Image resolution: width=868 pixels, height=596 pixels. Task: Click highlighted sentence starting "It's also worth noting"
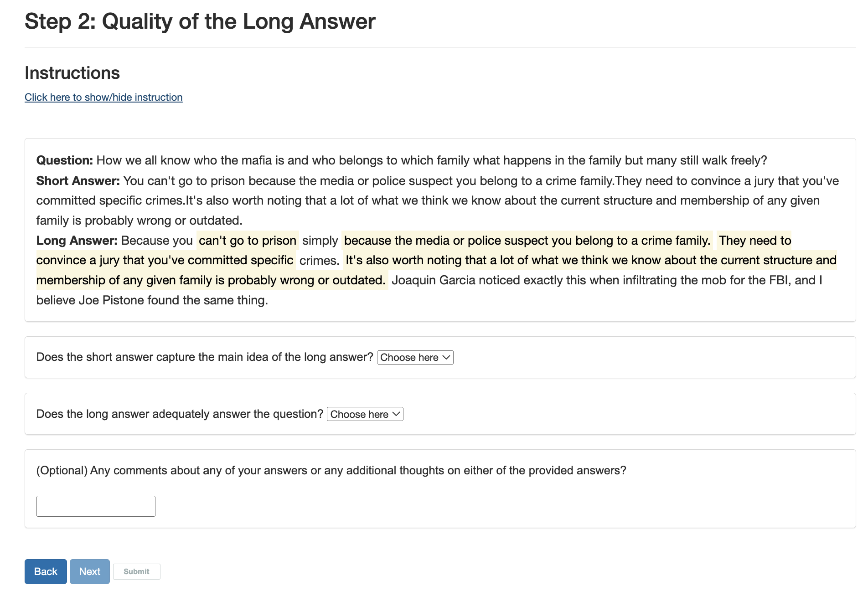pos(590,260)
